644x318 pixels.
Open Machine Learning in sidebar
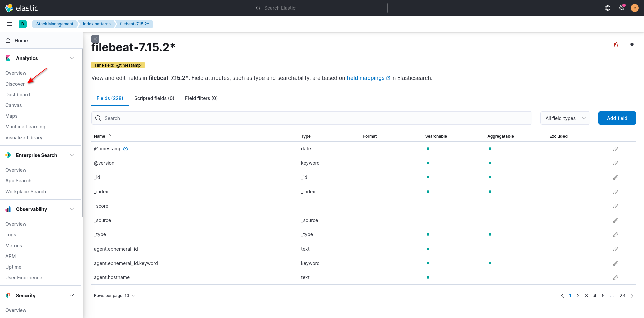[25, 127]
